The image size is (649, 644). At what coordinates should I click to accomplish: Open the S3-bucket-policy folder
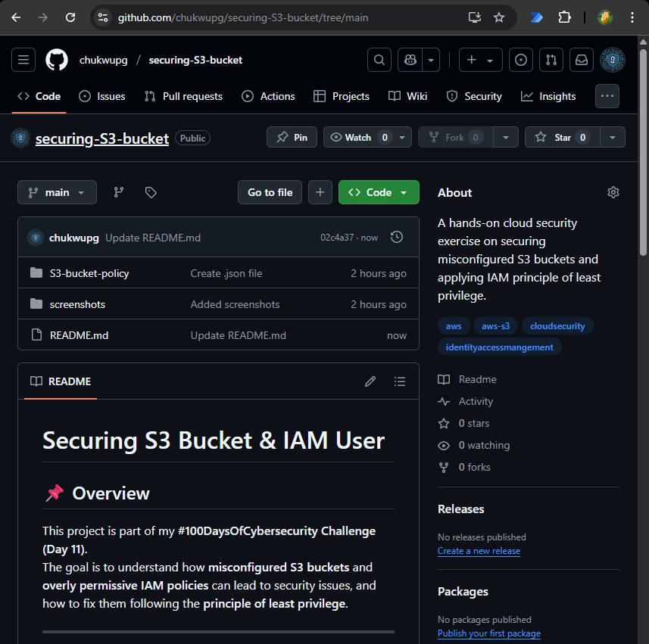(x=89, y=273)
